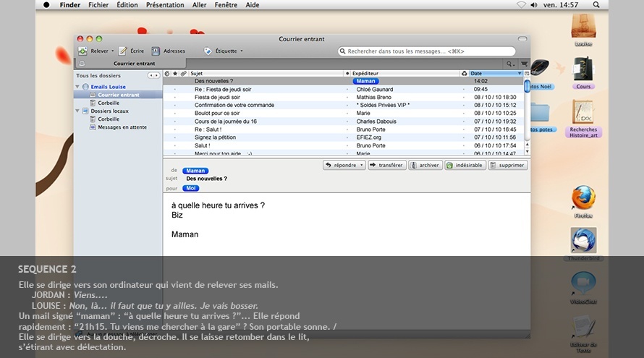Click the supprimer button
The height and width of the screenshot is (358, 644).
click(x=508, y=166)
